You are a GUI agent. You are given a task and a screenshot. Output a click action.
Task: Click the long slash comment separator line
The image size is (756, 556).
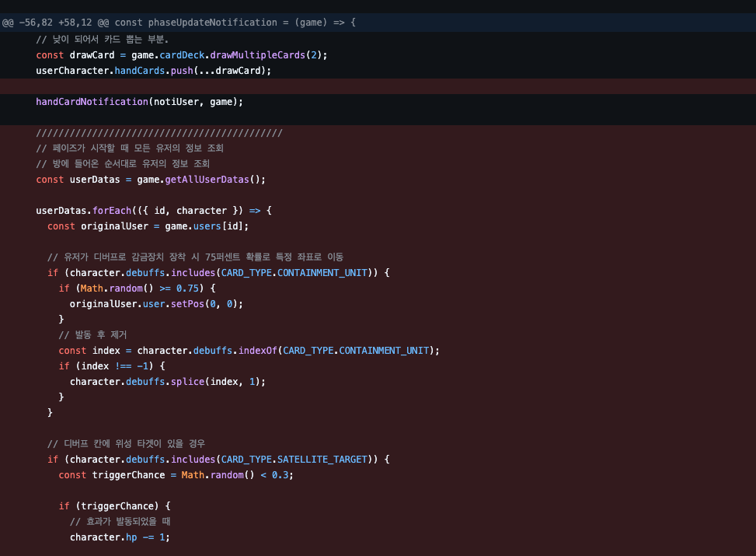[159, 133]
